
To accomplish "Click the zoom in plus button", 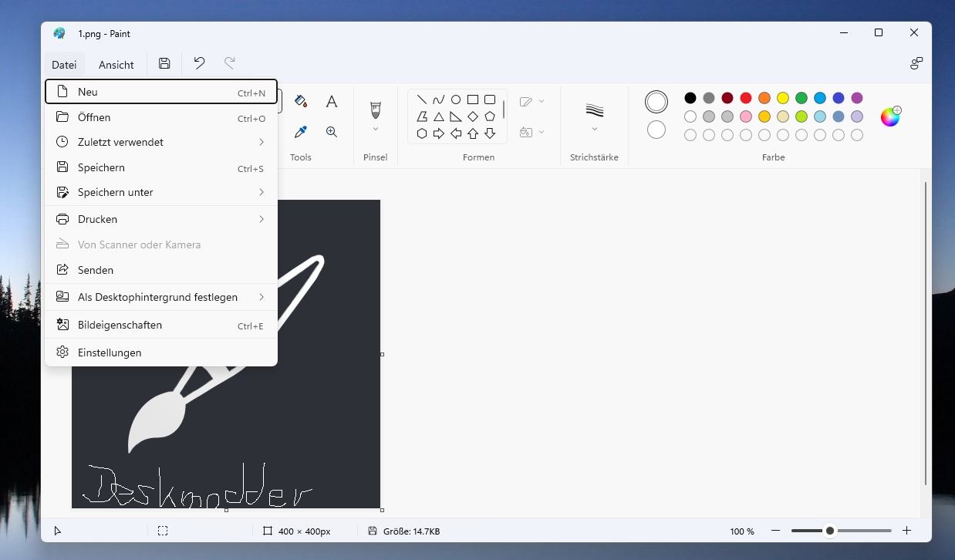I will click(907, 531).
